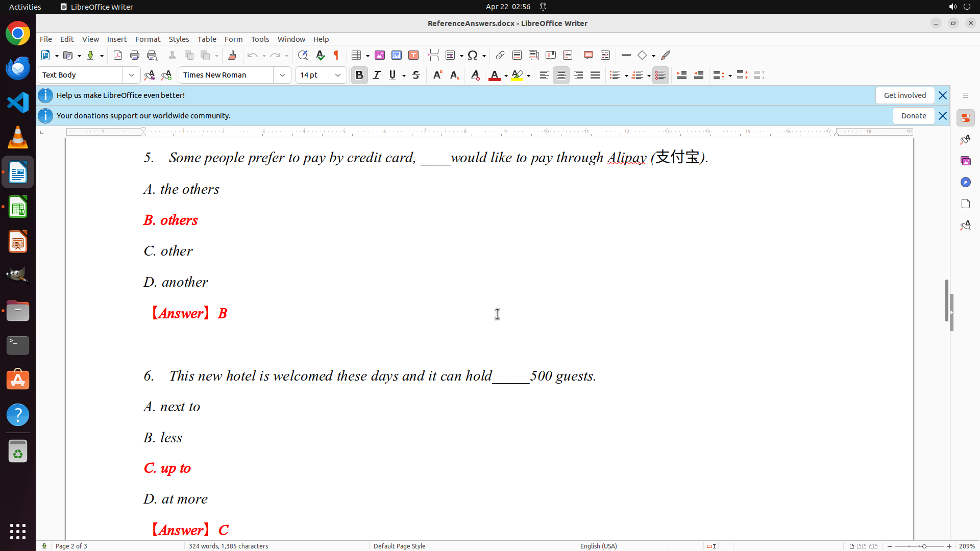The width and height of the screenshot is (980, 551).
Task: Click Clone Formatting paintbrush icon
Action: 232,55
